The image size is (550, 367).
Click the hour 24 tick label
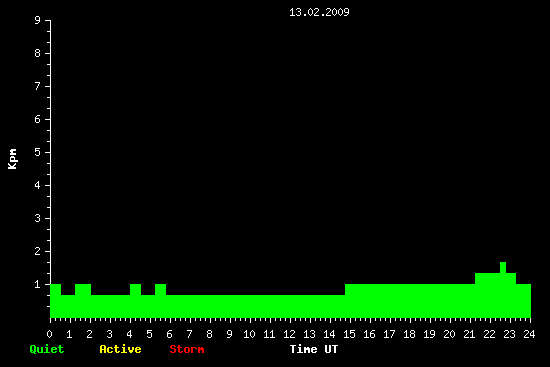click(x=529, y=334)
